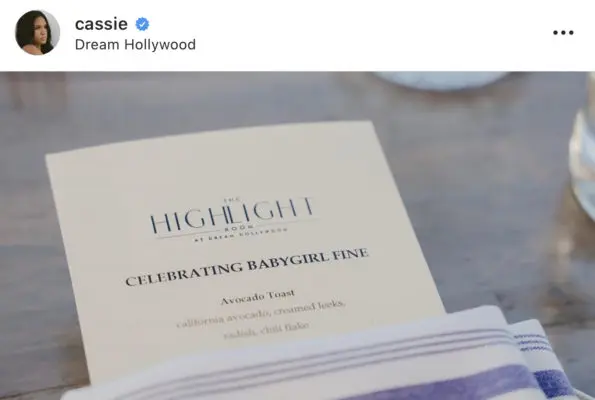Visit the cassie username link
The width and height of the screenshot is (595, 400).
[101, 24]
